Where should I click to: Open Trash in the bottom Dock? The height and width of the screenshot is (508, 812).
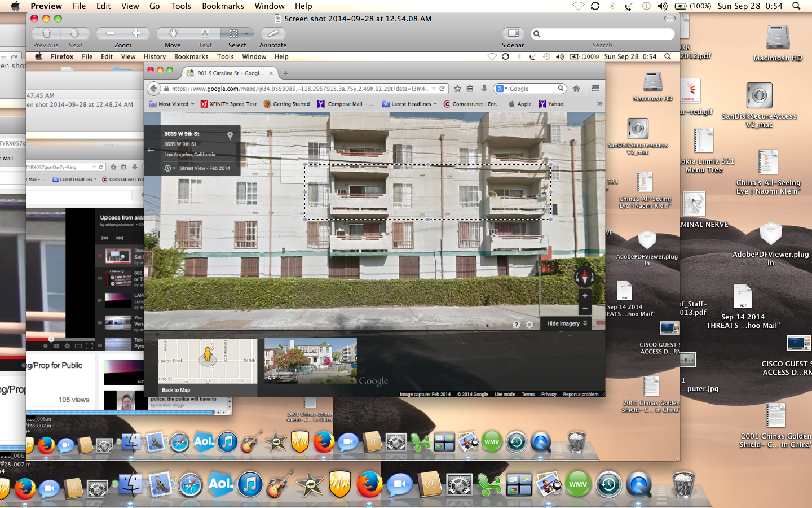pos(684,485)
